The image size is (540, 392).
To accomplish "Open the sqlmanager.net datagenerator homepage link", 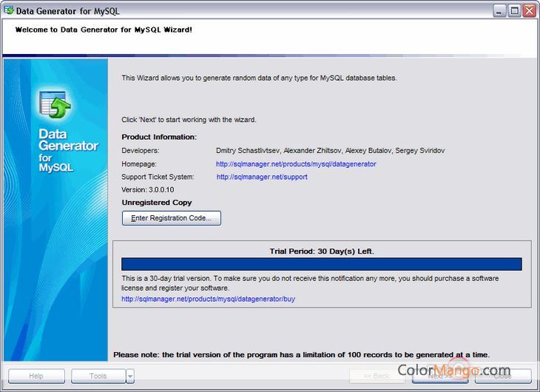I will coord(296,164).
